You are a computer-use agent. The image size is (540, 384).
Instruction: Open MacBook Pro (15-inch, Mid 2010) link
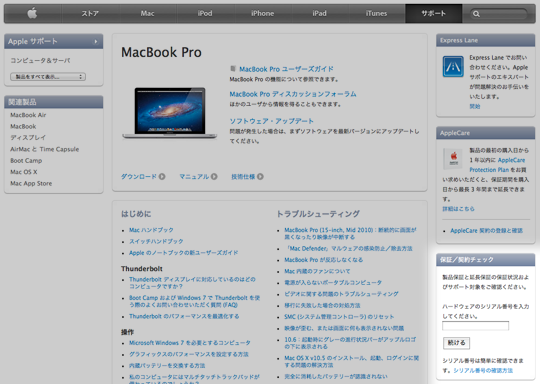click(350, 233)
